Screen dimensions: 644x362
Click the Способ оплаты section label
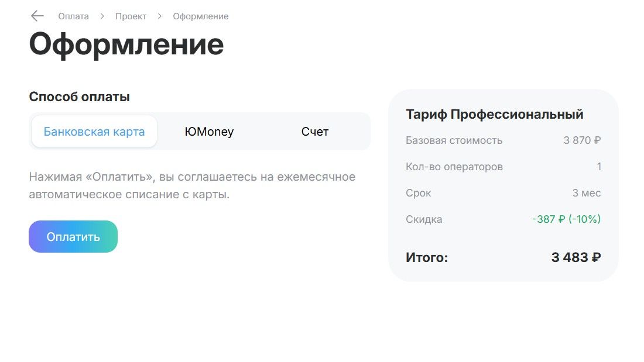tap(80, 97)
